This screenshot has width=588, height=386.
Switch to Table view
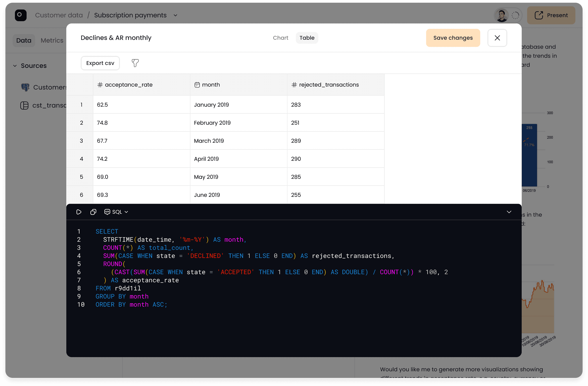pos(307,38)
